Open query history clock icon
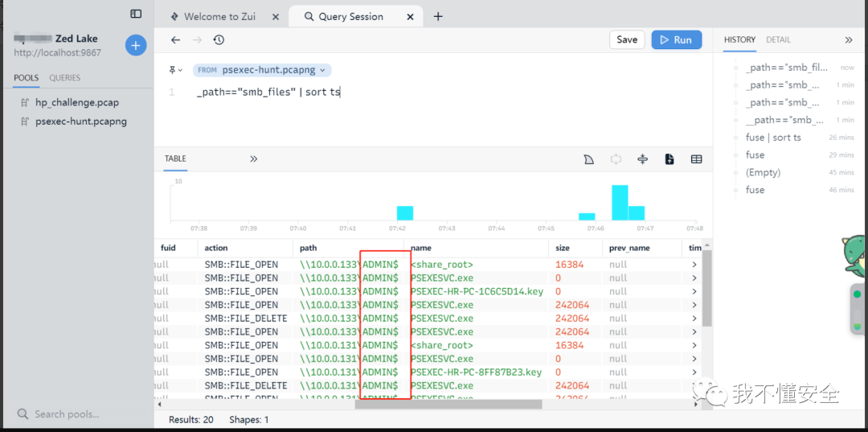Screen dimensions: 868x432 point(219,40)
